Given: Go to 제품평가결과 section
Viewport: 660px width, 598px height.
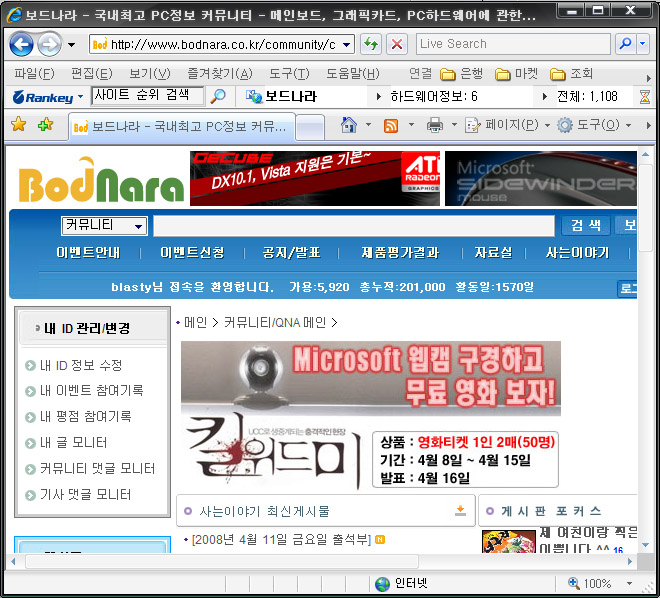Looking at the screenshot, I should click(400, 252).
